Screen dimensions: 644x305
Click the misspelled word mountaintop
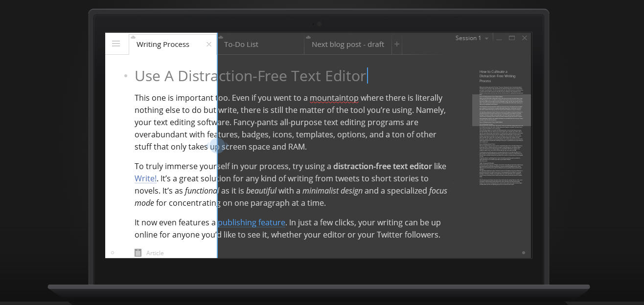[x=334, y=98]
